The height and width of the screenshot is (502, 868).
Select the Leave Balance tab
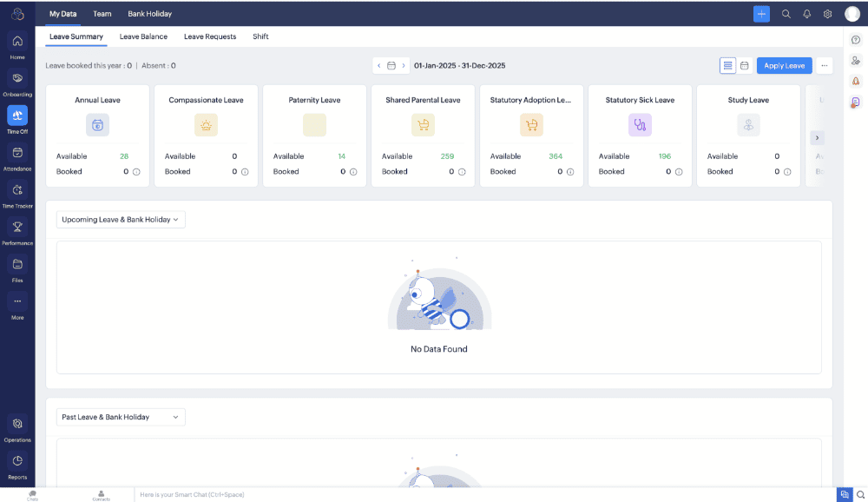143,36
